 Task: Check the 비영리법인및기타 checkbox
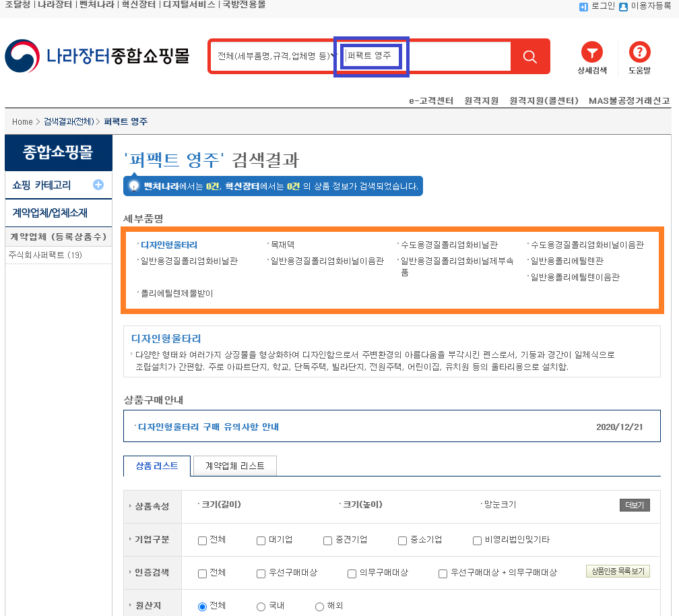coord(477,541)
